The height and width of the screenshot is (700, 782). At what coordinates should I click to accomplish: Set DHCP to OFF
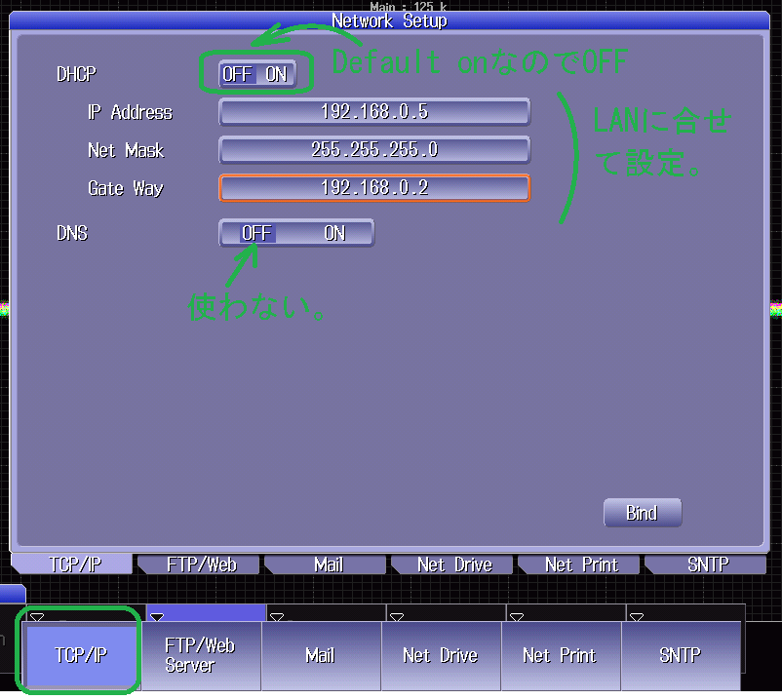[237, 74]
